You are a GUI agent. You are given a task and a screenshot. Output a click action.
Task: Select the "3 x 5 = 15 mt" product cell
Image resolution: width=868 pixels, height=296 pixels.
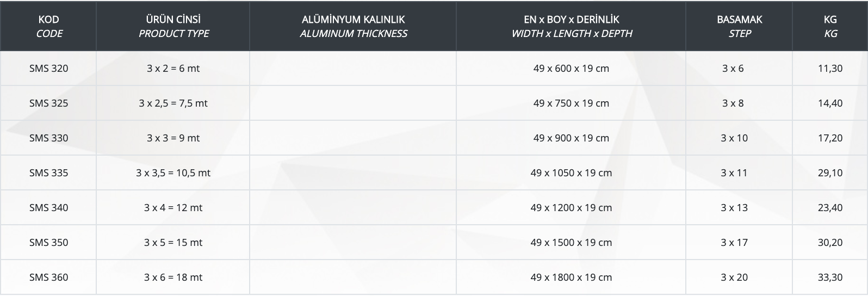click(x=173, y=243)
